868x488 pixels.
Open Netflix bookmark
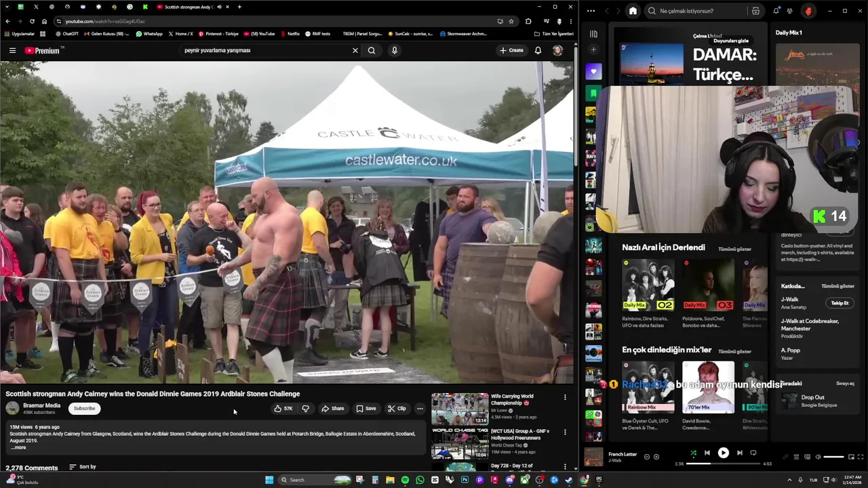tap(290, 33)
